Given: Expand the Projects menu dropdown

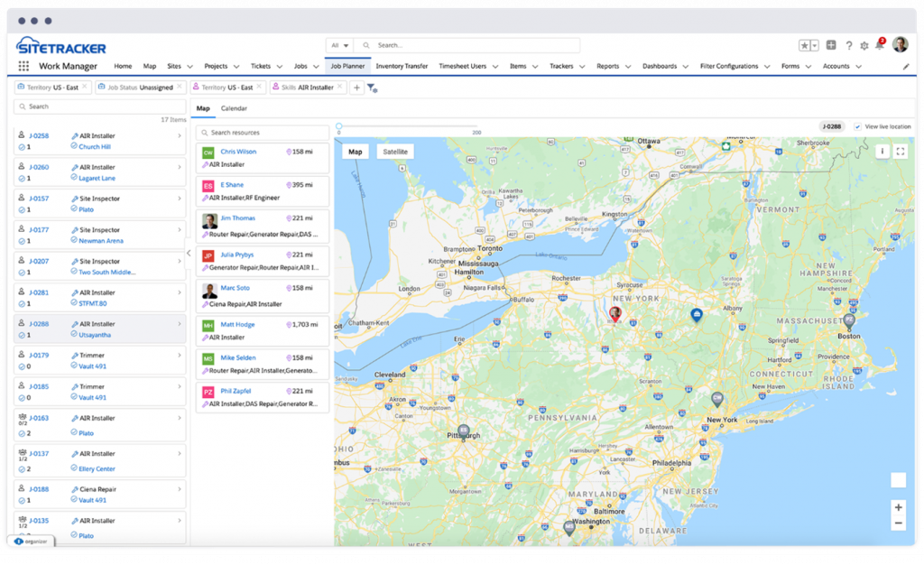Looking at the screenshot, I should coord(236,67).
